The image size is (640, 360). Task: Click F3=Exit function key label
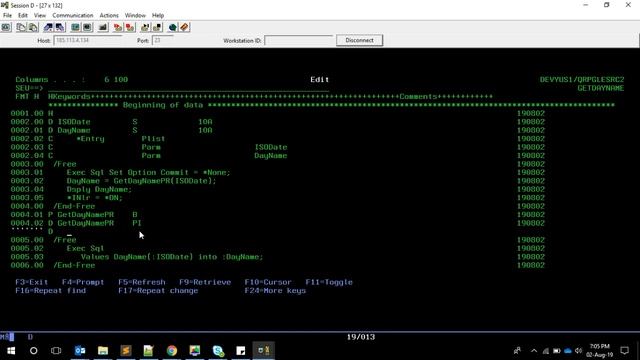(x=31, y=282)
